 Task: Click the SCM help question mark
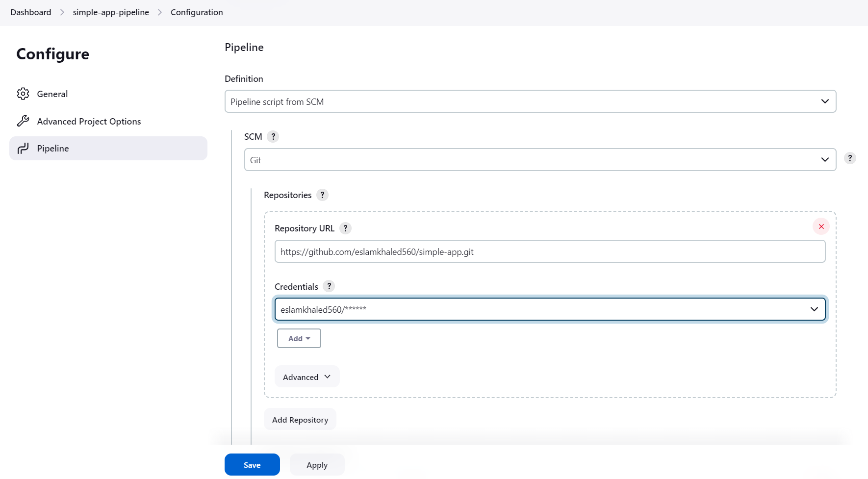273,136
